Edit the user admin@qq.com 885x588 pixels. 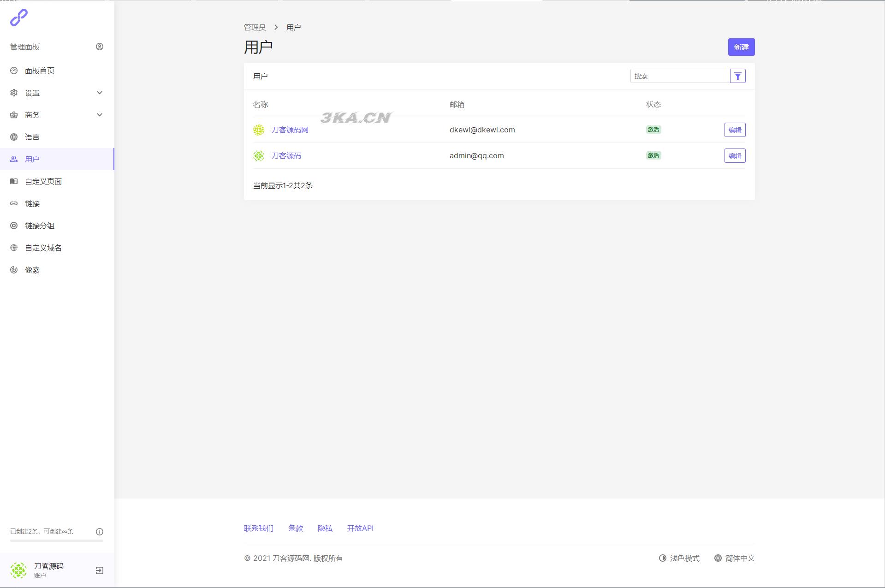(735, 156)
